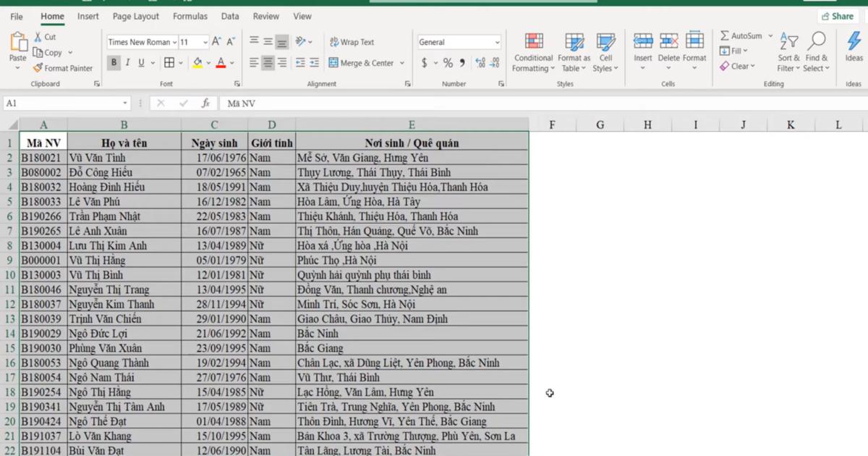
Task: Click the Increase Indent icon
Action: tap(316, 63)
